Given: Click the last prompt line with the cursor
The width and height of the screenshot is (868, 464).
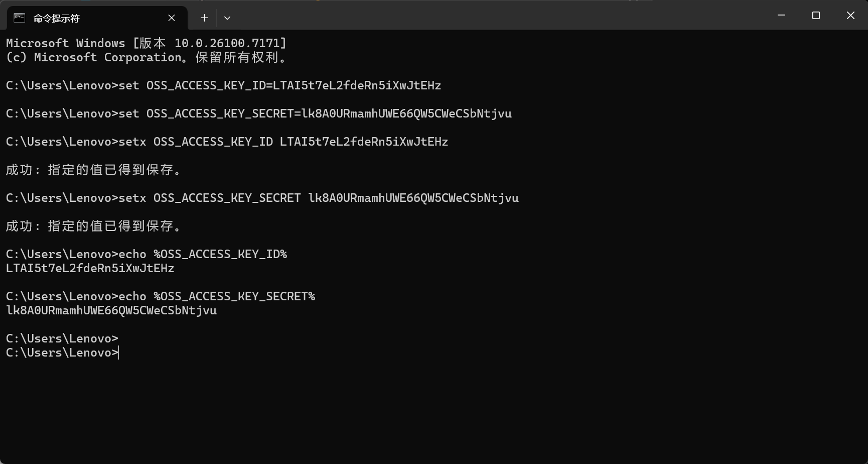Looking at the screenshot, I should point(62,353).
